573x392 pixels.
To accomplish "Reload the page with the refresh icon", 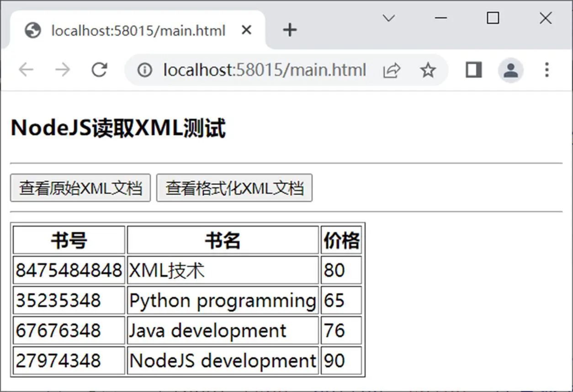I will pyautogui.click(x=99, y=70).
